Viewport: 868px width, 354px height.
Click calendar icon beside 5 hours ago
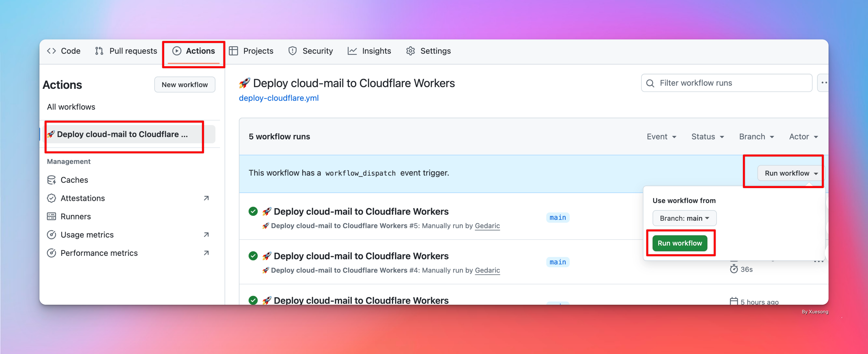coord(733,301)
